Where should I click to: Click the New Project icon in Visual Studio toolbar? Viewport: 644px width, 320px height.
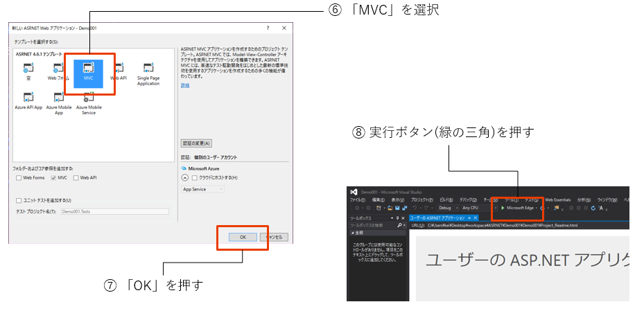coord(378,208)
